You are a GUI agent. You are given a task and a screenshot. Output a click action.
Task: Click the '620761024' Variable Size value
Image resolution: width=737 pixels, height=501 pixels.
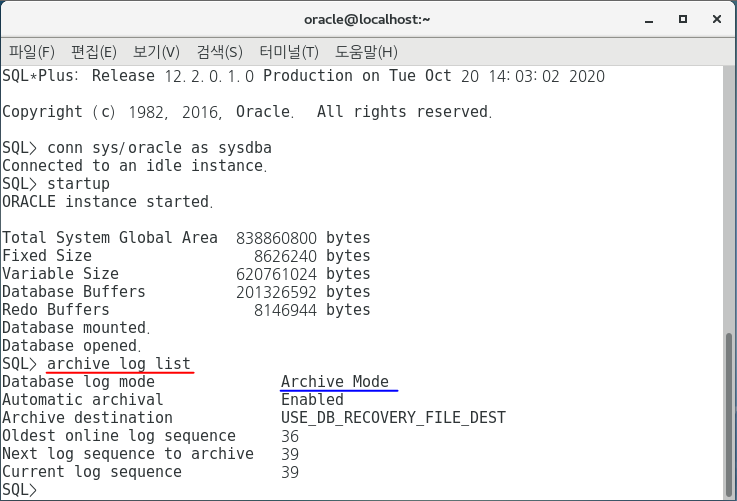(x=276, y=274)
